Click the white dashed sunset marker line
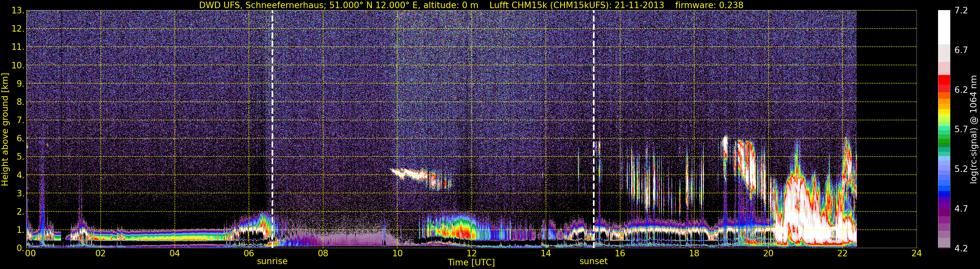Screen dimensions: 980x269 (x=594, y=129)
